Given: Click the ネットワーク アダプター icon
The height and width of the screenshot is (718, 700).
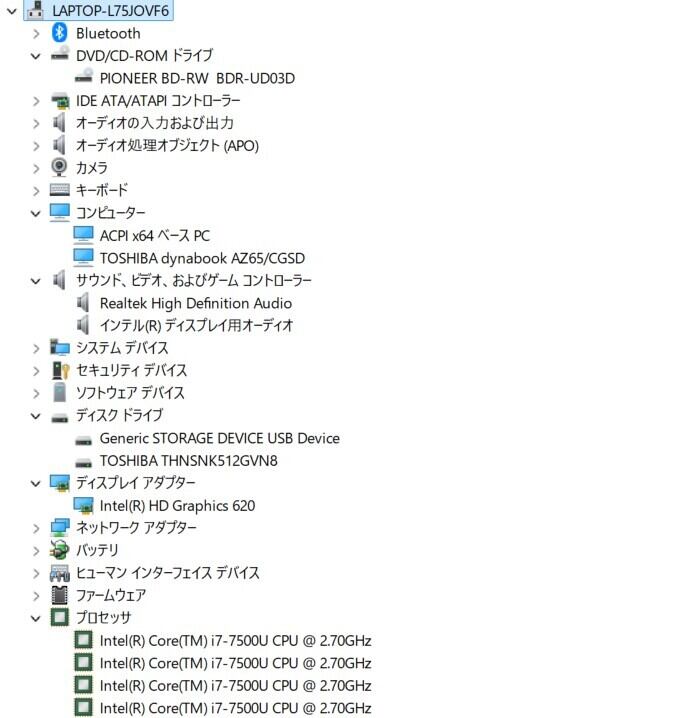Looking at the screenshot, I should [x=60, y=528].
